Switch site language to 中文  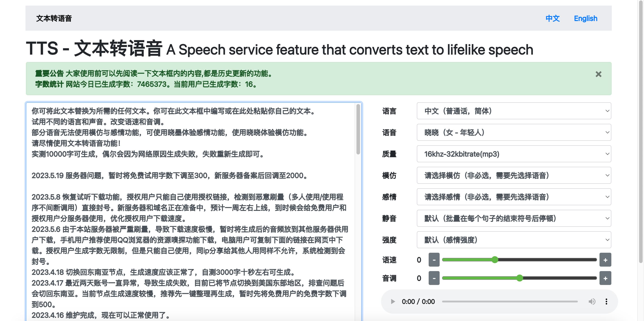pos(553,18)
